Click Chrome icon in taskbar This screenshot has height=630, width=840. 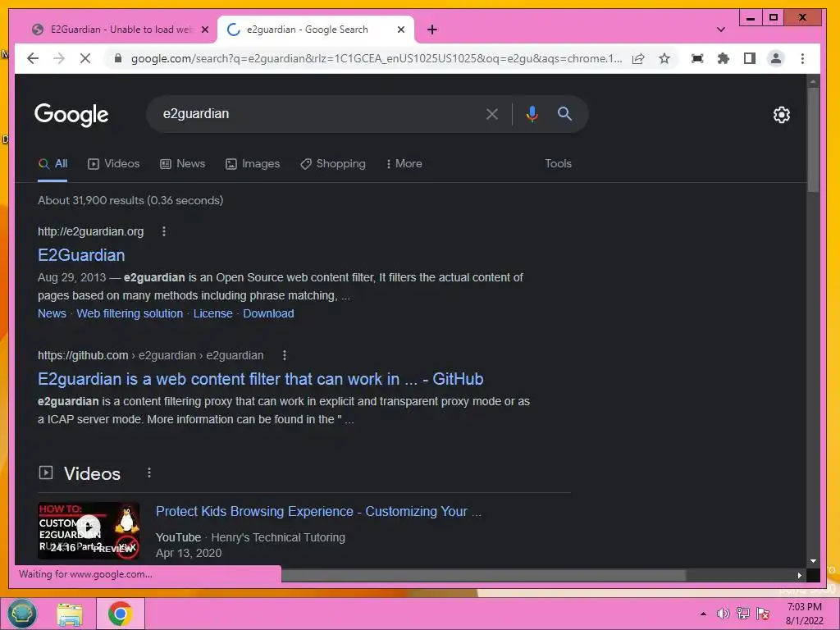tap(120, 614)
